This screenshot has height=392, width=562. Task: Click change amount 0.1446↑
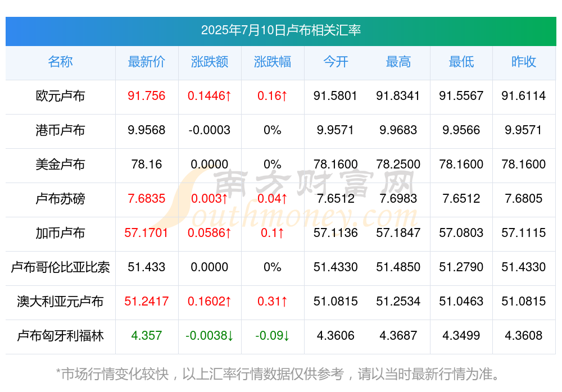209,96
